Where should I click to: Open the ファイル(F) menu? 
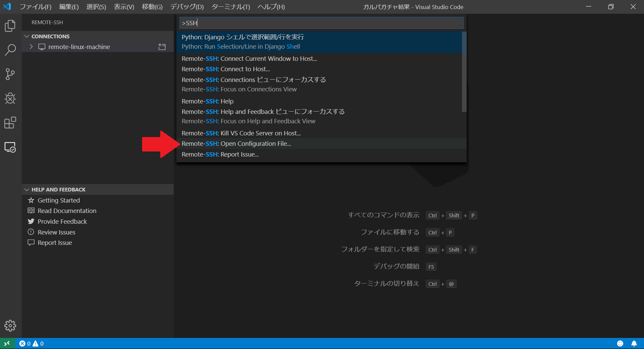coord(35,7)
